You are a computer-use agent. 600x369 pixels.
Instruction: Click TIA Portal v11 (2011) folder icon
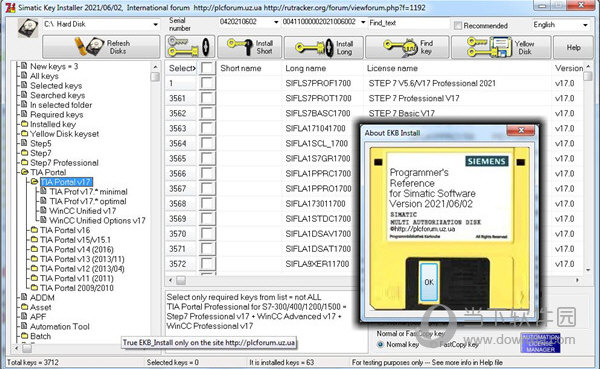34,278
